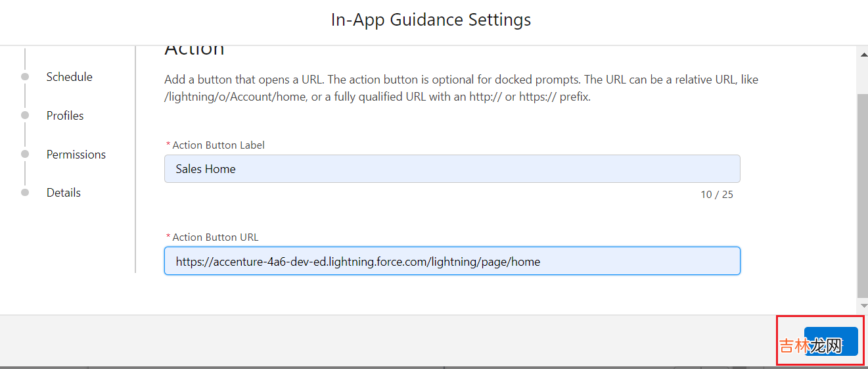Click the Action Button URL caption
Screen dimensions: 868x369
coord(215,237)
